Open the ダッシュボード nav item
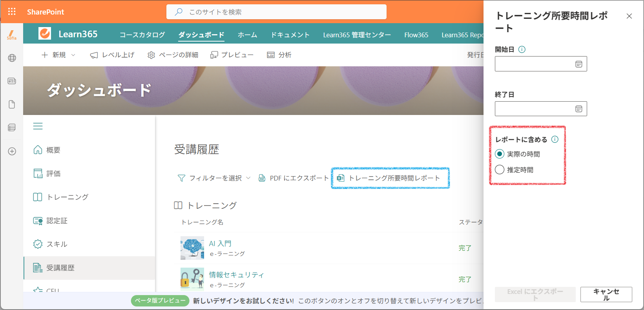Viewport: 644px width, 310px height. (201, 35)
